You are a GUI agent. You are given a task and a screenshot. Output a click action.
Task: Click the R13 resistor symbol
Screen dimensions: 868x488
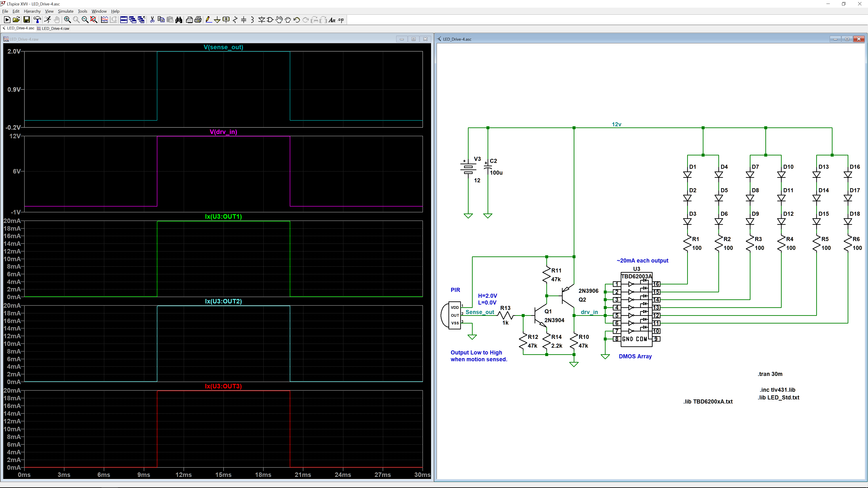coord(505,316)
